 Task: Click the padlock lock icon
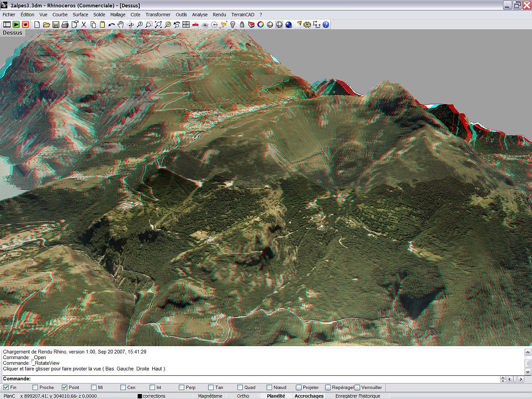pyautogui.click(x=242, y=24)
